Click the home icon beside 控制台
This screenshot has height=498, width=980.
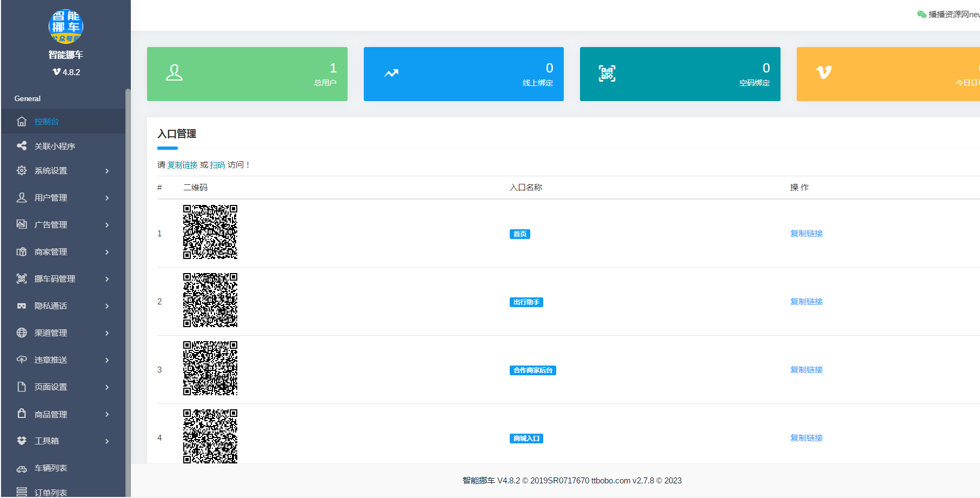[22, 122]
